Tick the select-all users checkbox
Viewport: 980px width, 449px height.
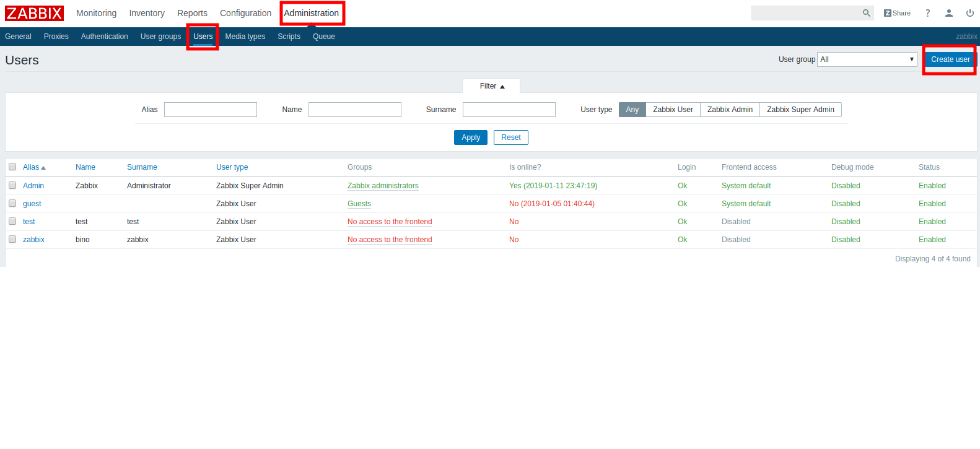(x=12, y=167)
